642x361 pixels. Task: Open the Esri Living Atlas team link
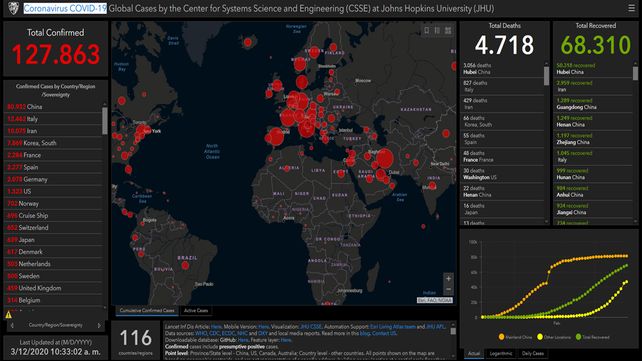click(x=393, y=327)
